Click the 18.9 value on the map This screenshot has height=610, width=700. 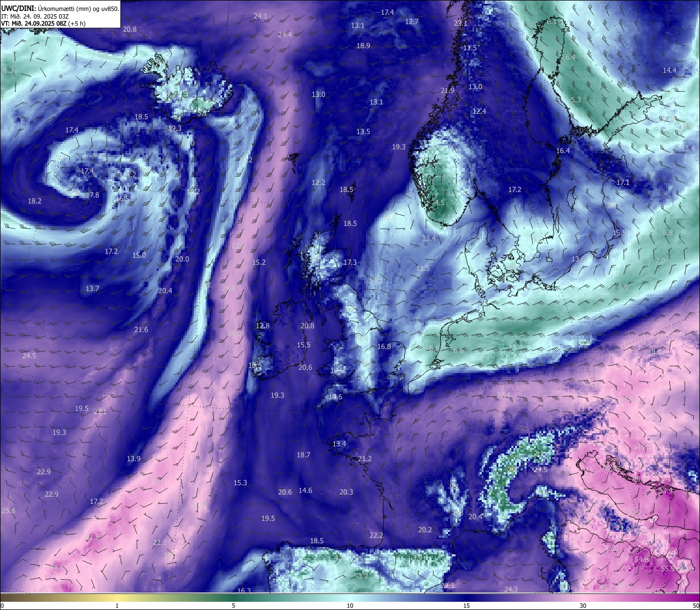coord(363,46)
